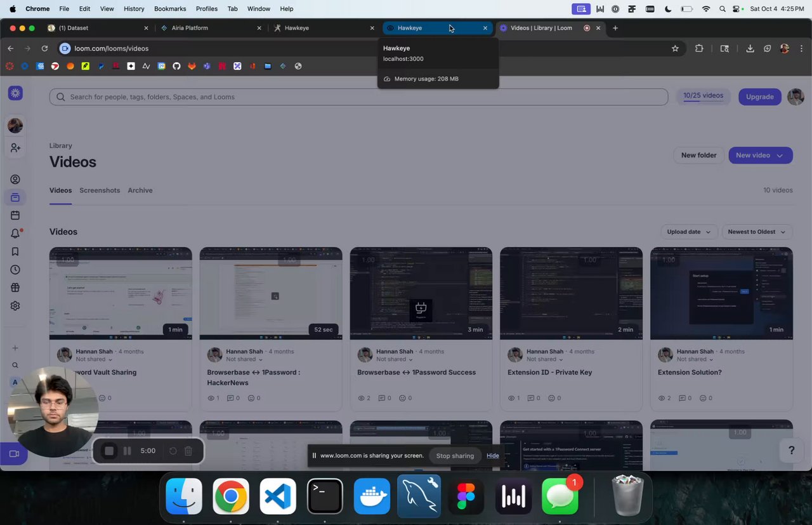Switch to the Screenshots tab

(x=100, y=190)
